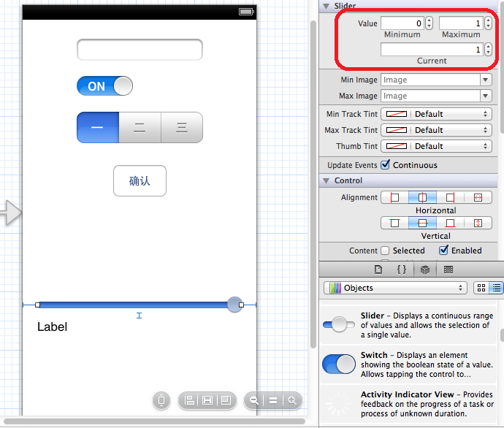
Task: Select the Switch object in library
Action: click(408, 364)
